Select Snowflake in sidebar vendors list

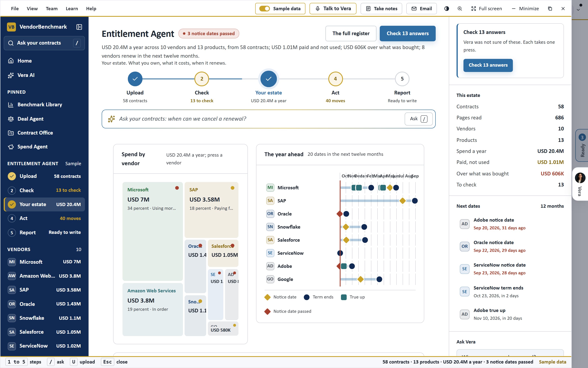pos(44,318)
